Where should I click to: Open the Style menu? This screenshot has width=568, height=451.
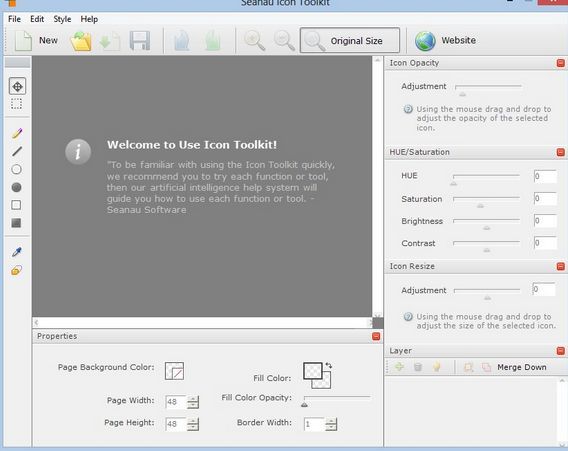[62, 19]
